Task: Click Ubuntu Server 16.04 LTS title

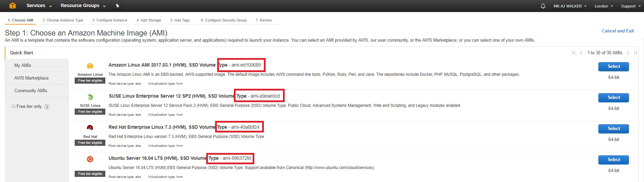Action: pyautogui.click(x=164, y=158)
